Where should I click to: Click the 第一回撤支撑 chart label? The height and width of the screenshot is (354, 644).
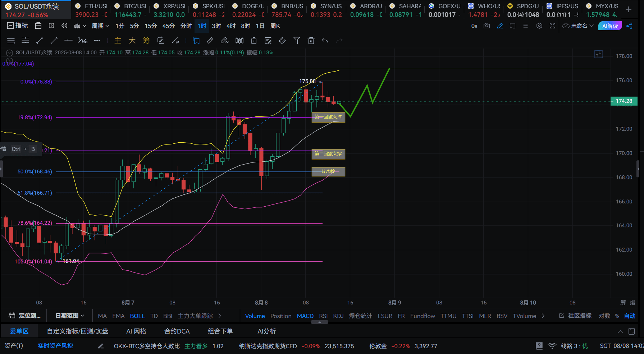(x=328, y=117)
